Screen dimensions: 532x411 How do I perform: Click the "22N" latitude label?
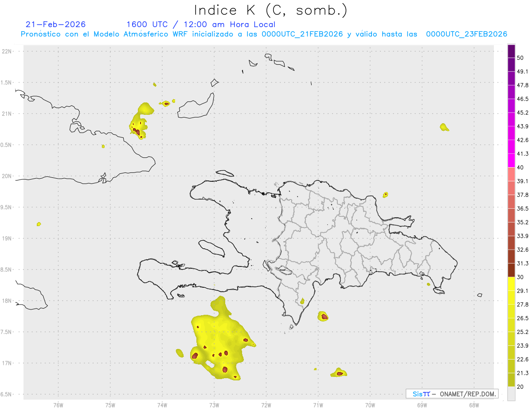(7, 51)
